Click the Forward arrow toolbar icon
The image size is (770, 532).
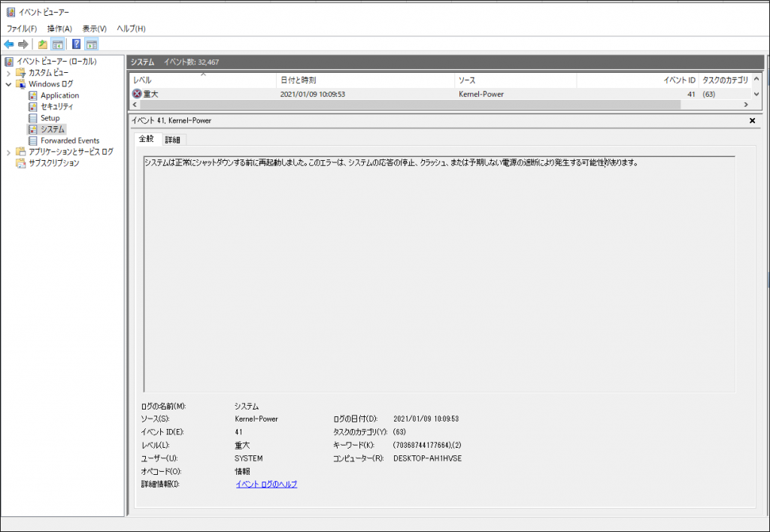(x=23, y=44)
